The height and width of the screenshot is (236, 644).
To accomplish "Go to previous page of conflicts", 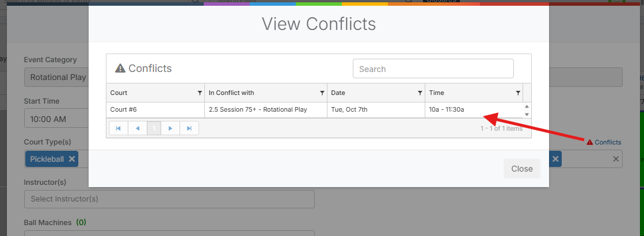I will pyautogui.click(x=137, y=128).
